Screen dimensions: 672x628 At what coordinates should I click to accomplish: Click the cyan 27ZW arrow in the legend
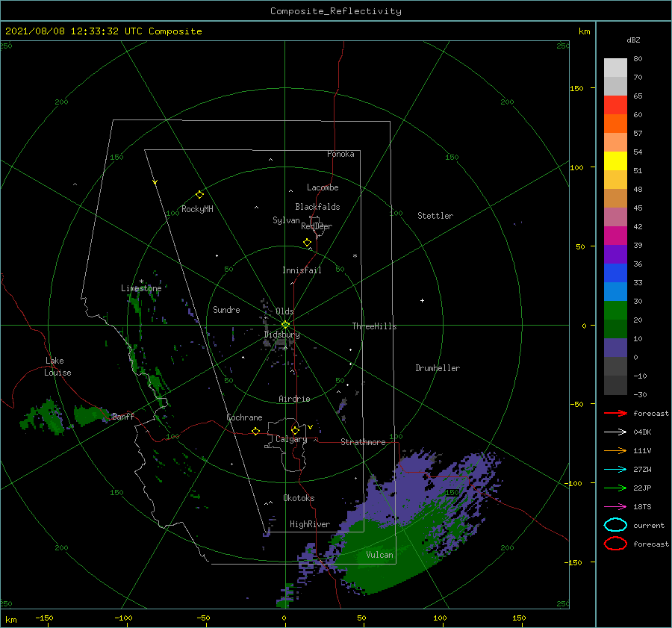point(615,470)
